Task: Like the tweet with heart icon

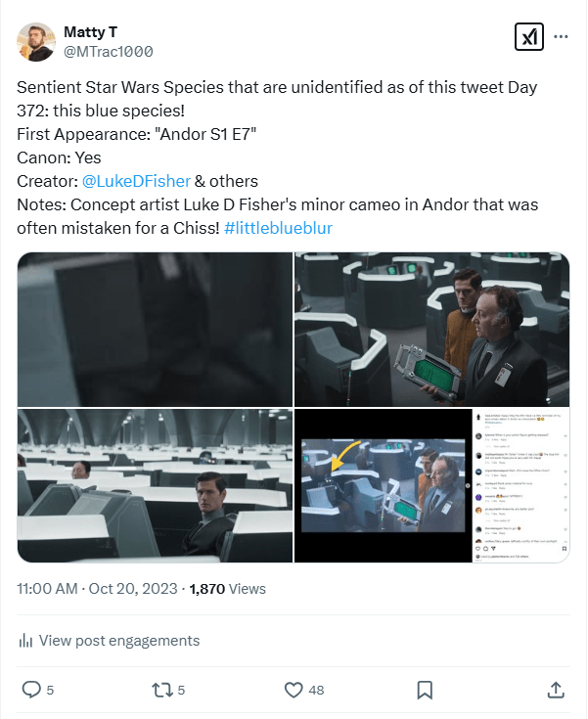Action: pyautogui.click(x=294, y=690)
